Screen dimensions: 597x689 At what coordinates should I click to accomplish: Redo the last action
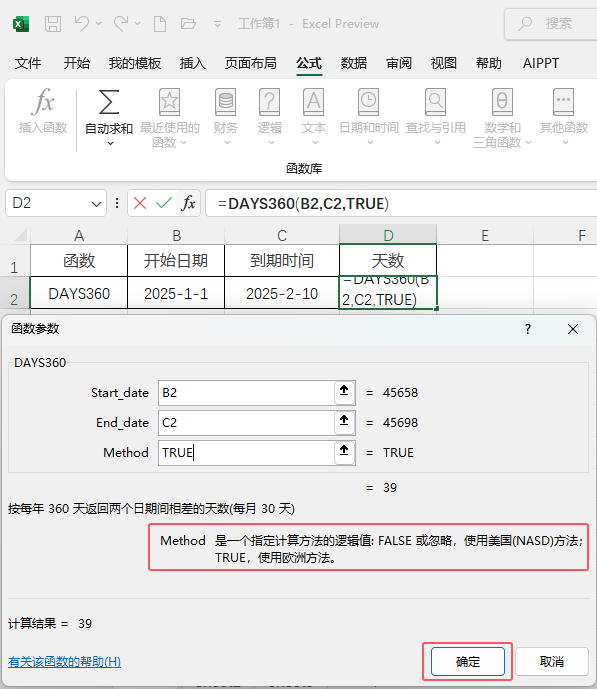(121, 24)
